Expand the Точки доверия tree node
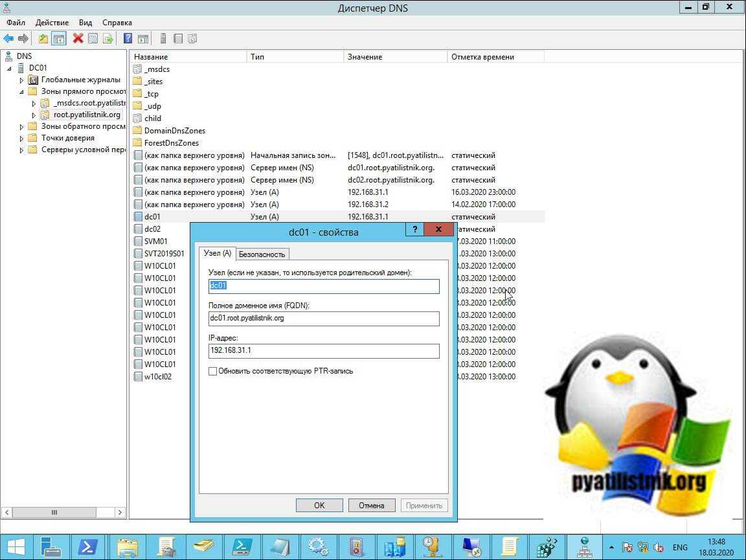The width and height of the screenshot is (746, 560). (21, 139)
